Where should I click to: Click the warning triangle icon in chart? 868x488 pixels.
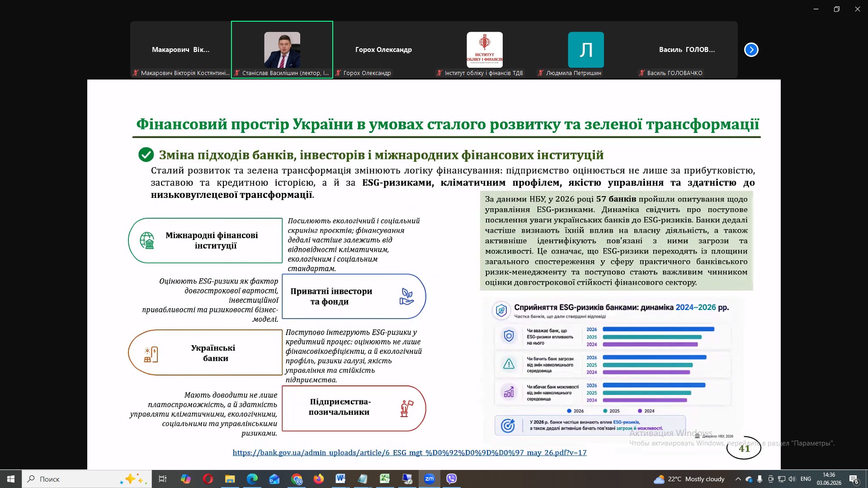[x=509, y=364]
